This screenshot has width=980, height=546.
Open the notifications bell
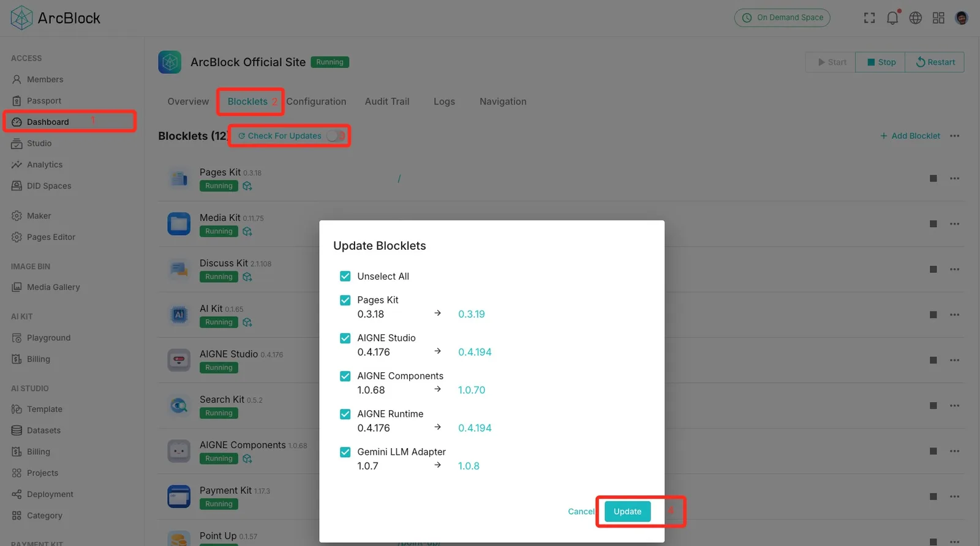(x=892, y=18)
